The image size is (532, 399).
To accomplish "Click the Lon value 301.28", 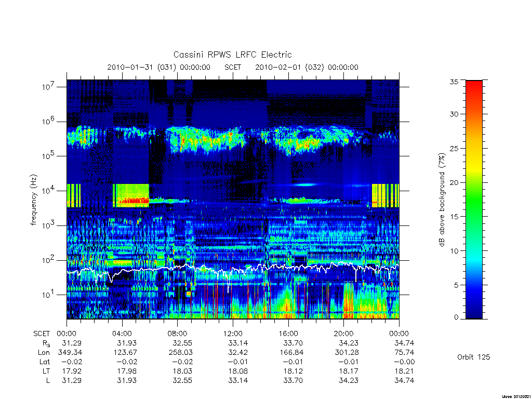I will 347,353.
